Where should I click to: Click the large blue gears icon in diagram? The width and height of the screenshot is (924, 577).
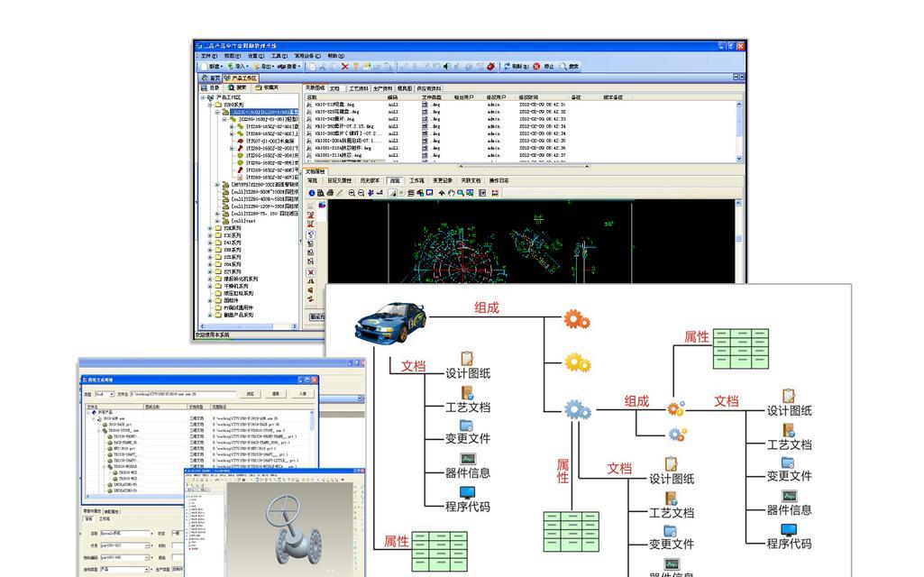578,409
